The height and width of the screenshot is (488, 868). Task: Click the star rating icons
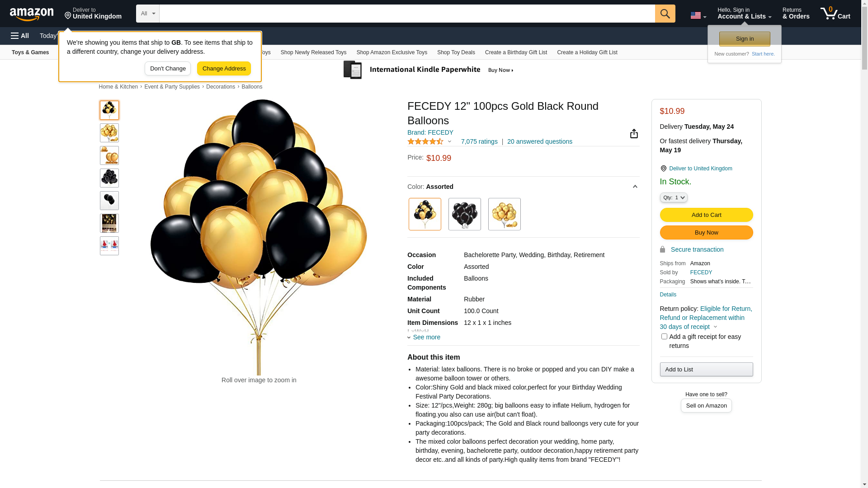(x=425, y=141)
